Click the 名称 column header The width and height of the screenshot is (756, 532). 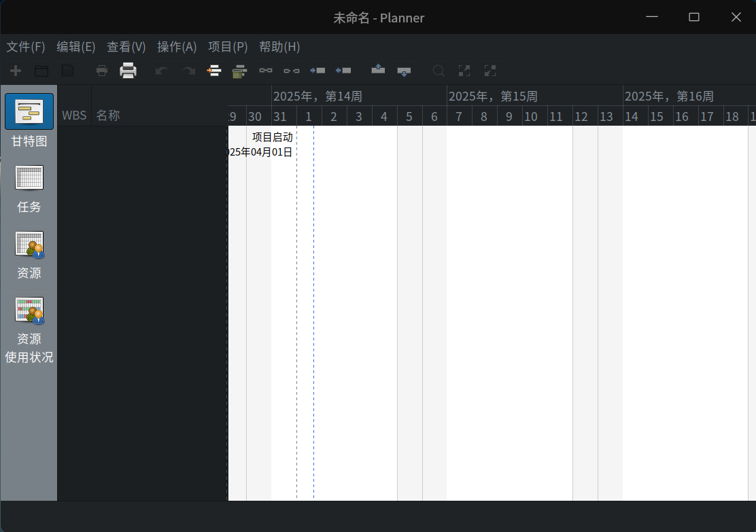click(160, 116)
